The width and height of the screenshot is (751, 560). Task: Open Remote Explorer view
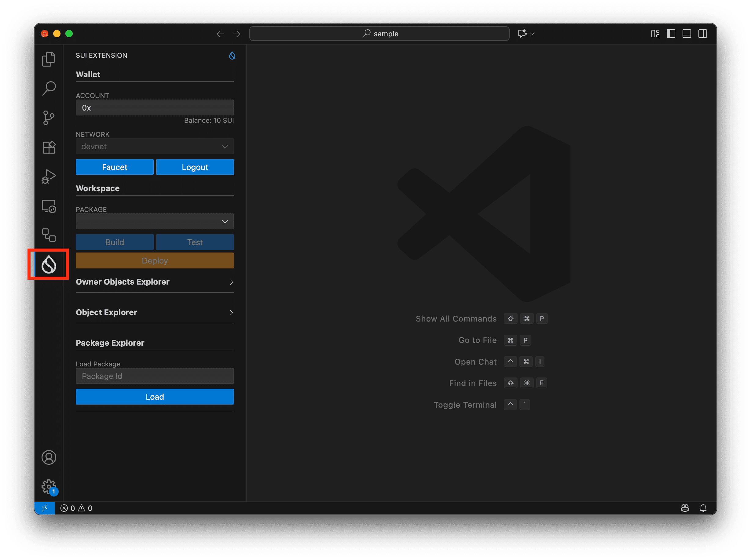(x=49, y=206)
